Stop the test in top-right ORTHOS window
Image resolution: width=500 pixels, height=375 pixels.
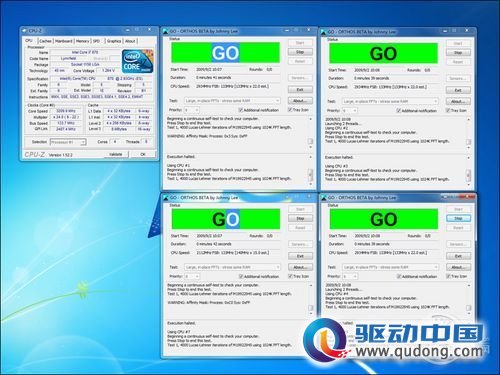click(458, 53)
